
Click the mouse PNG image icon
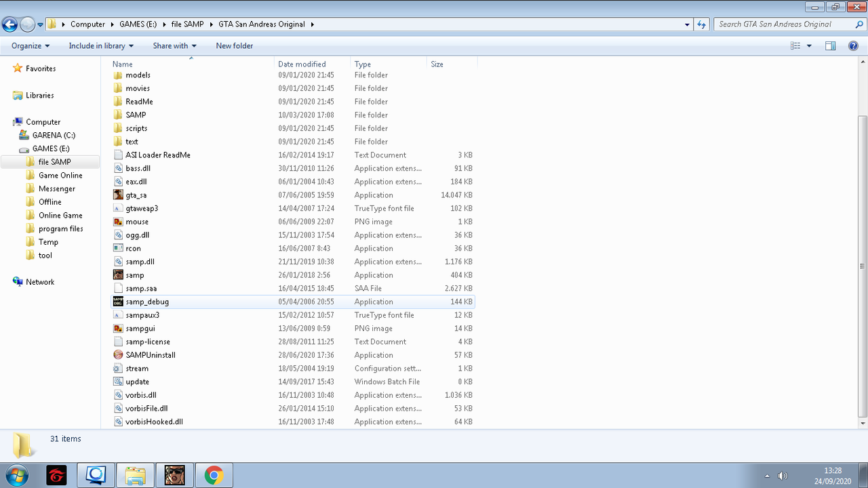click(x=118, y=222)
